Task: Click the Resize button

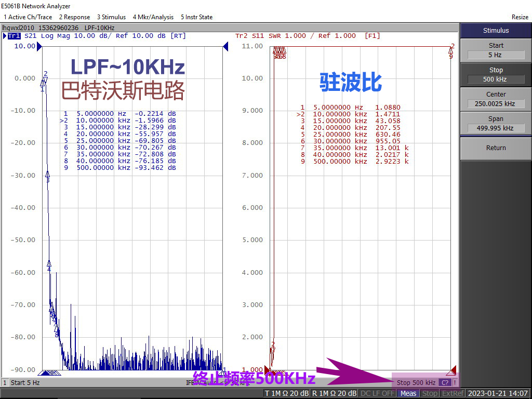Action: pyautogui.click(x=520, y=17)
